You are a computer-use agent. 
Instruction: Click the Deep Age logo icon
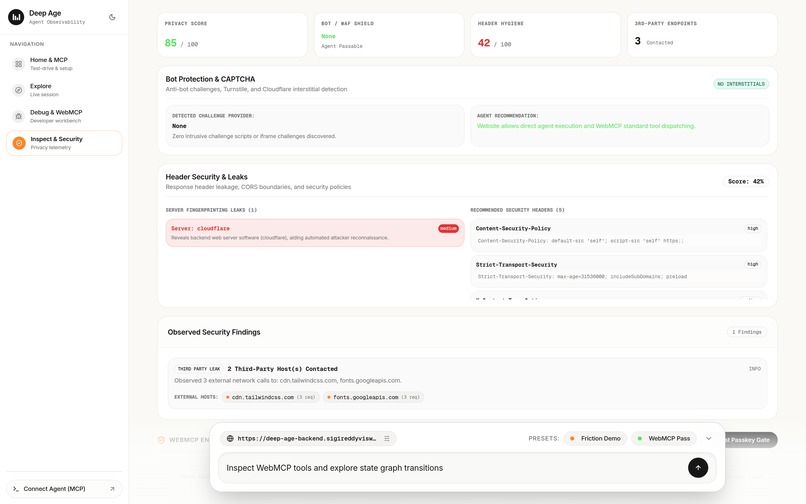(x=16, y=17)
